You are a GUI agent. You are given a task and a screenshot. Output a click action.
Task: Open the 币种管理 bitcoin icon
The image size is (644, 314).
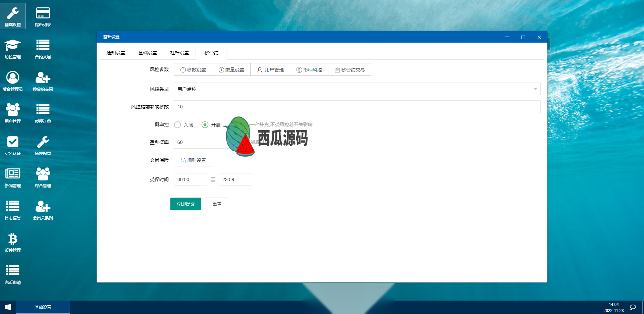(x=13, y=242)
